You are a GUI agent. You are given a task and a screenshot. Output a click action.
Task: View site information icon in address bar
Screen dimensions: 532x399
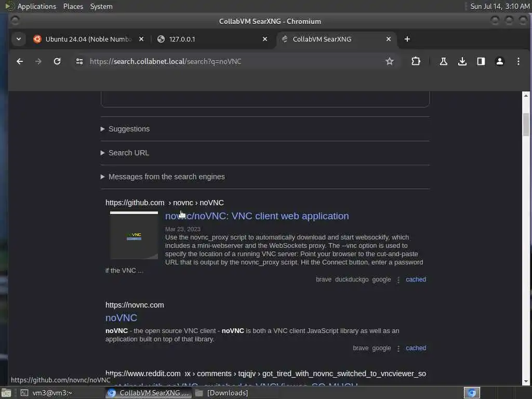(79, 61)
